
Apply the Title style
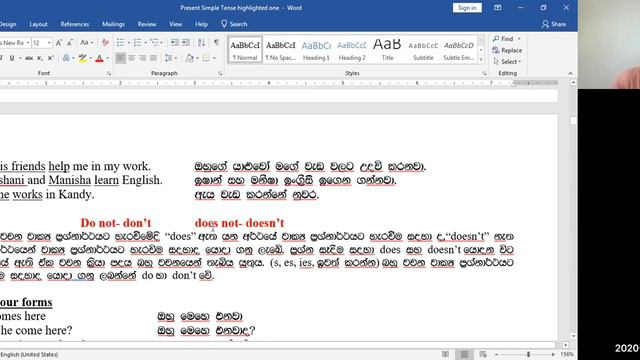pyautogui.click(x=387, y=50)
